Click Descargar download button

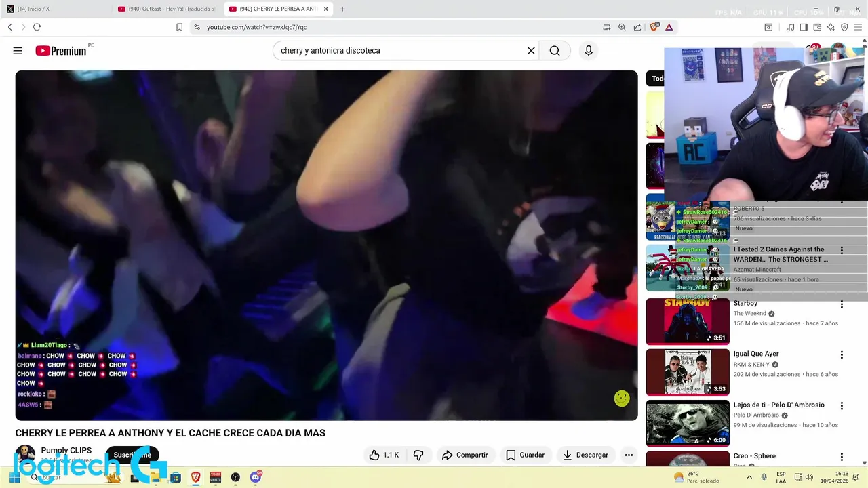click(x=586, y=455)
